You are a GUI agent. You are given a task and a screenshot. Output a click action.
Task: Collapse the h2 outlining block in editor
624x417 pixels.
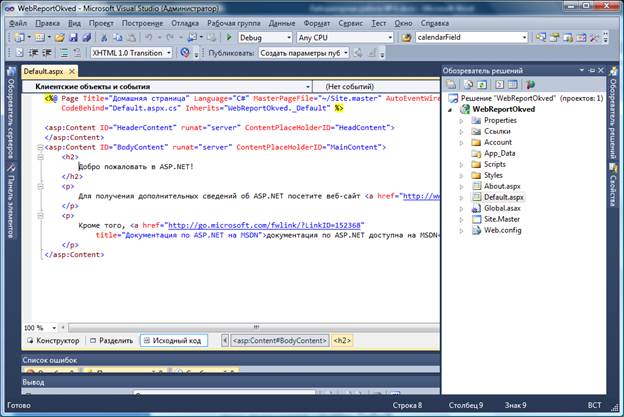pyautogui.click(x=40, y=157)
